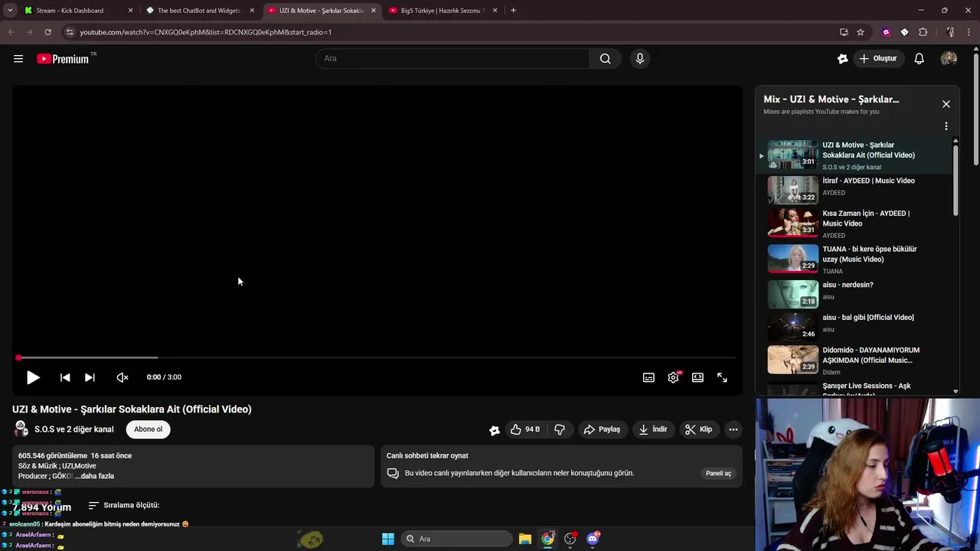Open the Paneli aç chat replay button
The width and height of the screenshot is (980, 551).
pos(718,473)
